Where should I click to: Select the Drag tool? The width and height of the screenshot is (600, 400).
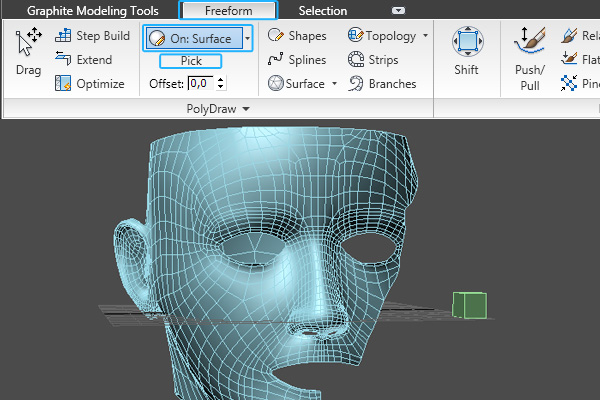[28, 55]
